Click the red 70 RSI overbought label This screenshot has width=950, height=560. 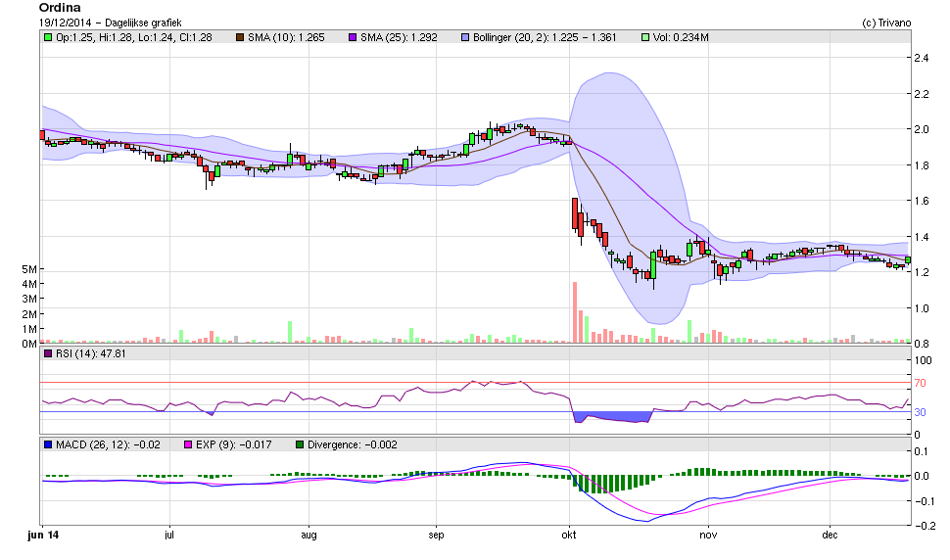[x=921, y=383]
